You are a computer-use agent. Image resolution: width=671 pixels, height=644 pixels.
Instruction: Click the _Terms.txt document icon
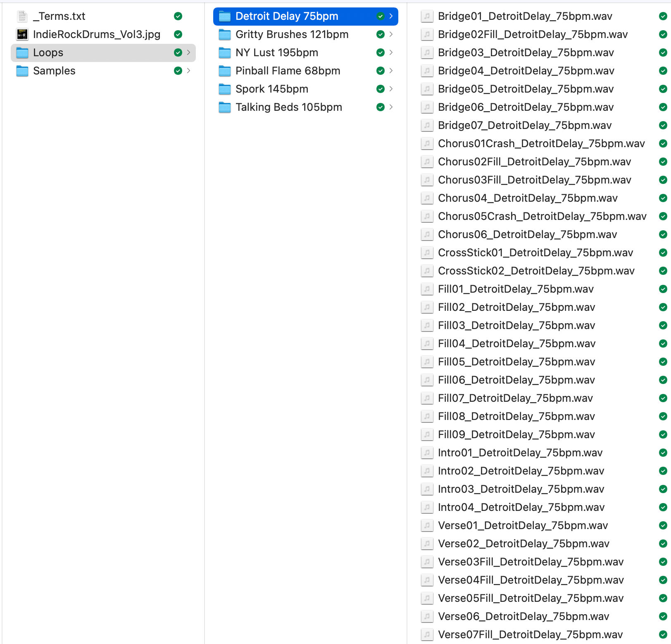[22, 16]
